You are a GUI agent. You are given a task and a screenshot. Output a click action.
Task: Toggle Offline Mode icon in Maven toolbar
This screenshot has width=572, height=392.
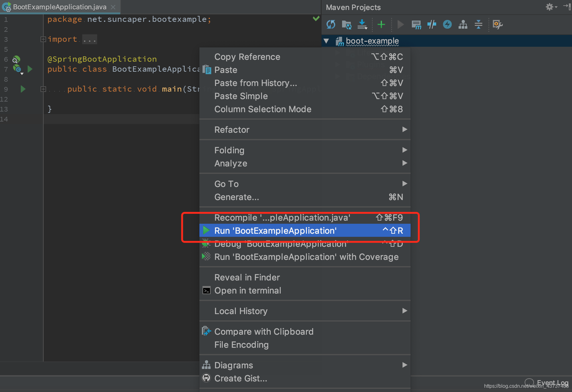point(432,24)
